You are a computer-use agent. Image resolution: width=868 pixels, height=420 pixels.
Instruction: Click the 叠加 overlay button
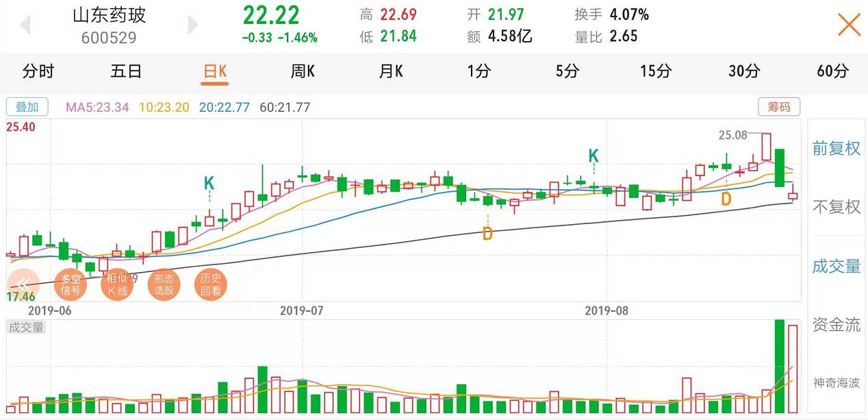click(x=27, y=107)
